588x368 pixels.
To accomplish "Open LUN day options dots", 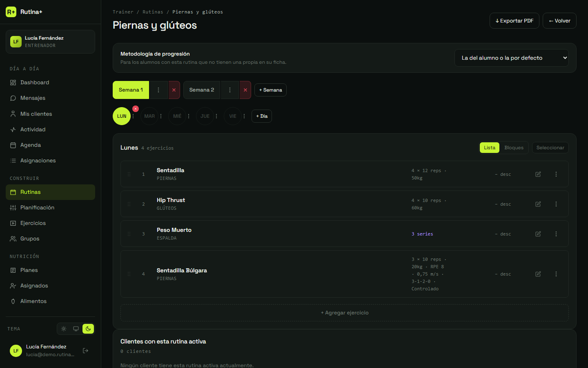I will click(x=133, y=116).
